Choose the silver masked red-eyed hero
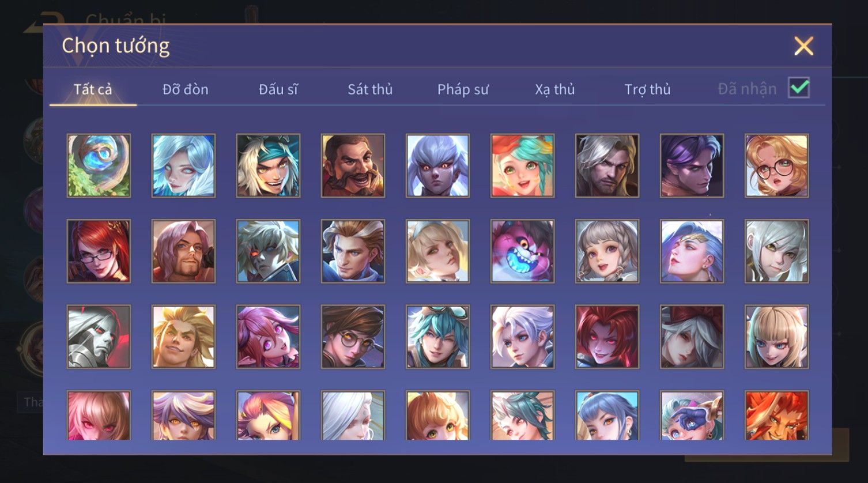868x483 pixels. coord(99,337)
